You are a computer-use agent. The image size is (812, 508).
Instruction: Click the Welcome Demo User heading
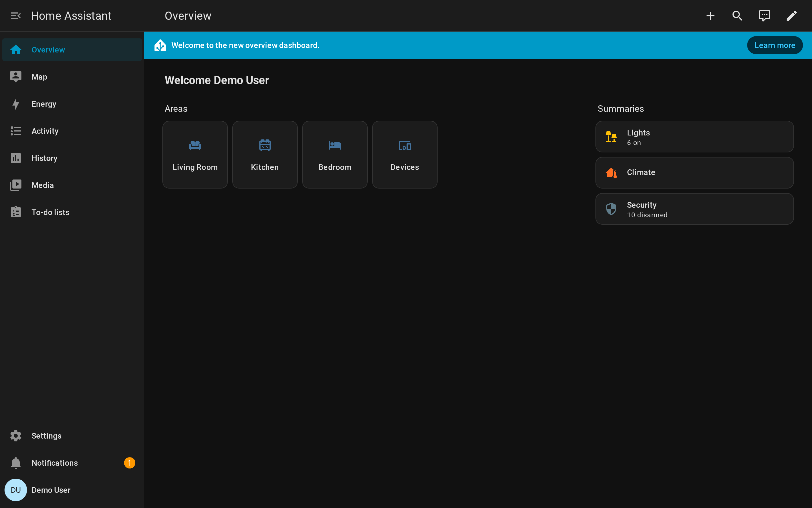tap(217, 80)
